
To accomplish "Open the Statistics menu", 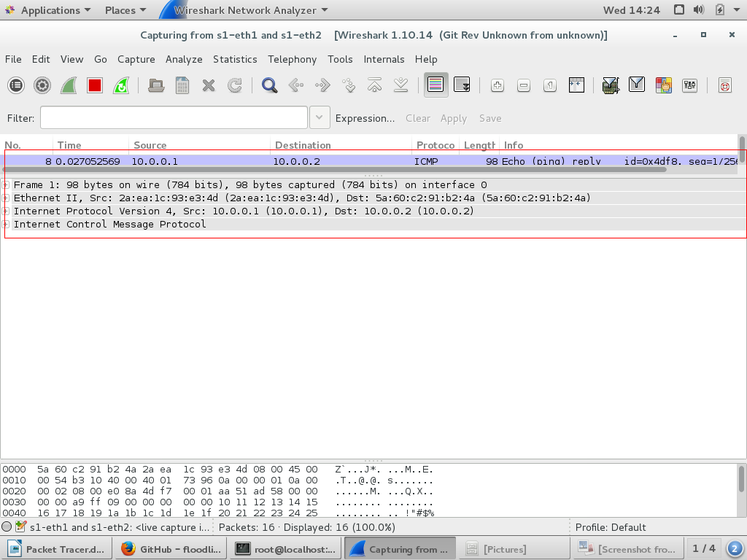I will (235, 59).
